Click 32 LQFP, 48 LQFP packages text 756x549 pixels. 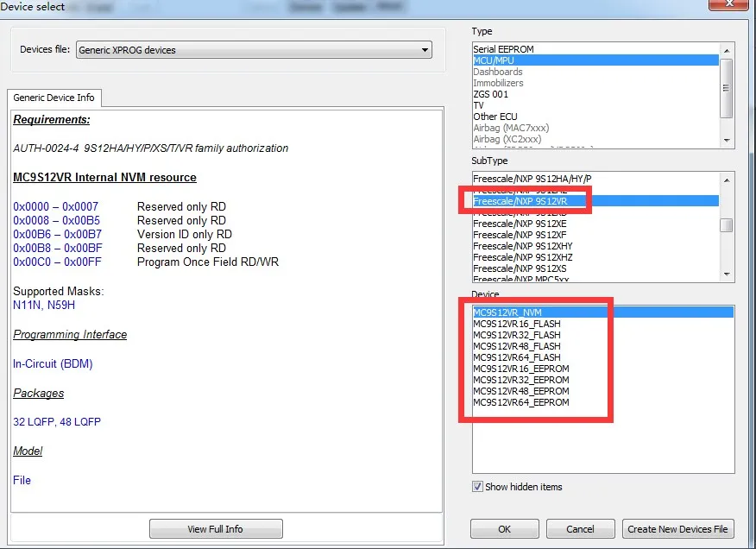(57, 421)
